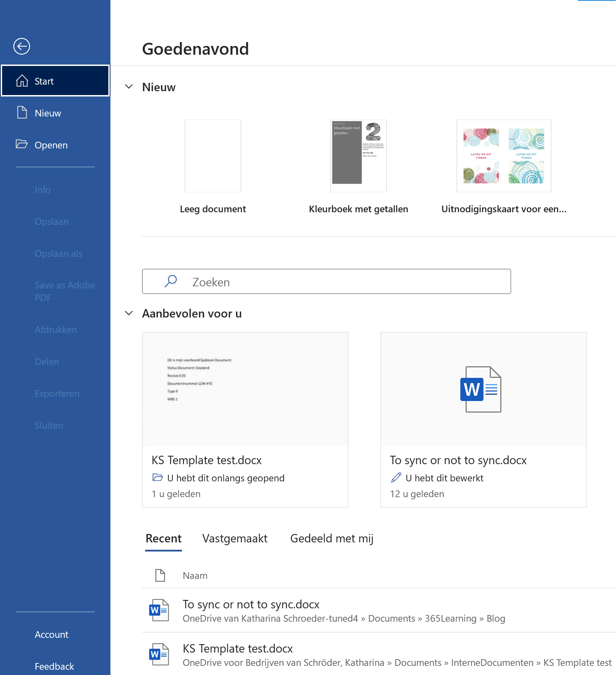
Task: Click the Openen folder icon
Action: [22, 144]
